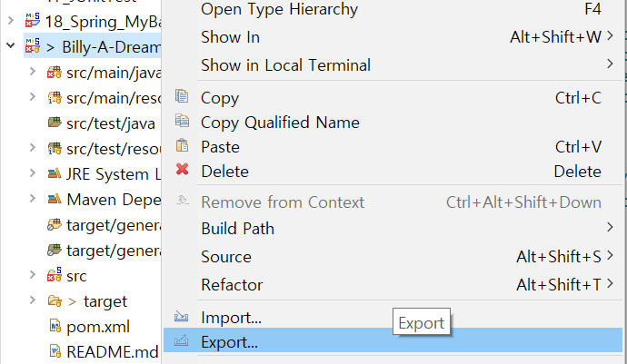The height and width of the screenshot is (364, 627).
Task: Click the Paste clipboard icon
Action: [x=182, y=145]
